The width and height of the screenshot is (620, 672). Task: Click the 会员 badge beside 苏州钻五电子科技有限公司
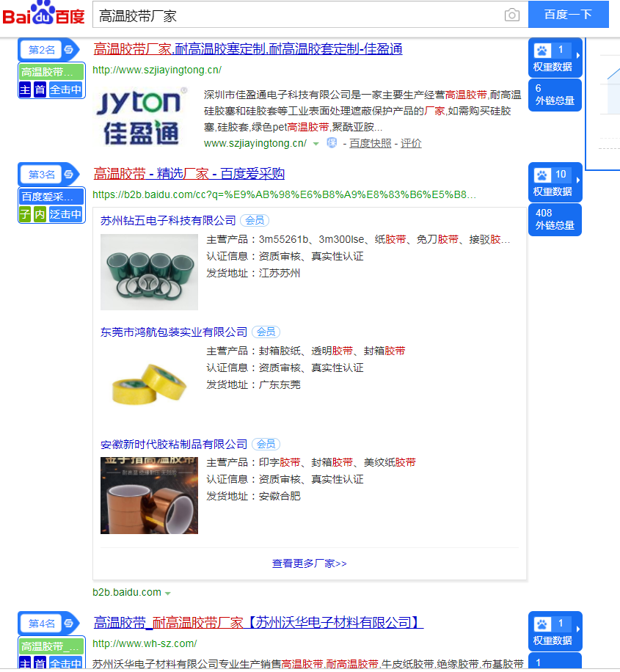point(255,220)
